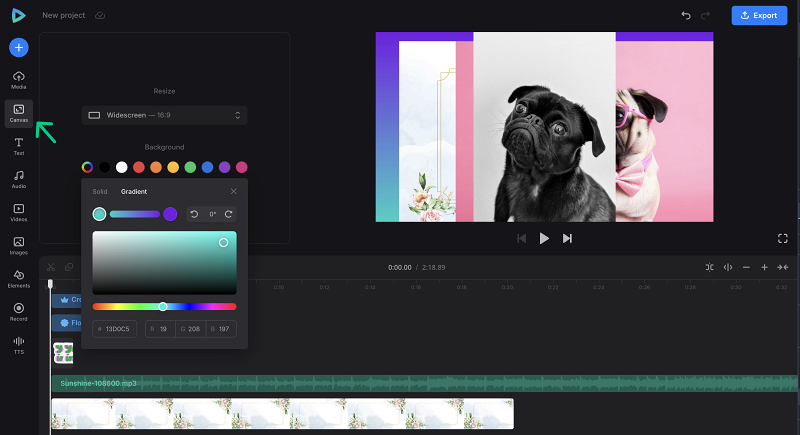Play the video preview
The width and height of the screenshot is (800, 435).
coord(544,238)
